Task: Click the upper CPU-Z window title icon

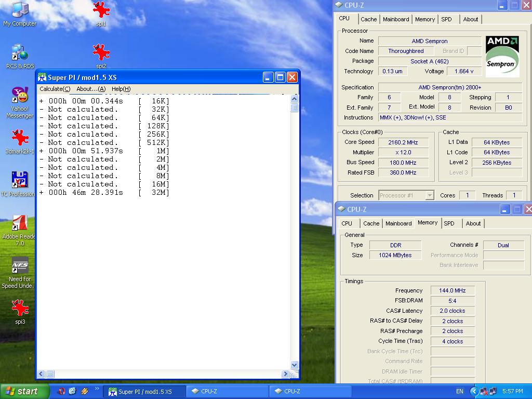Action: click(x=339, y=5)
